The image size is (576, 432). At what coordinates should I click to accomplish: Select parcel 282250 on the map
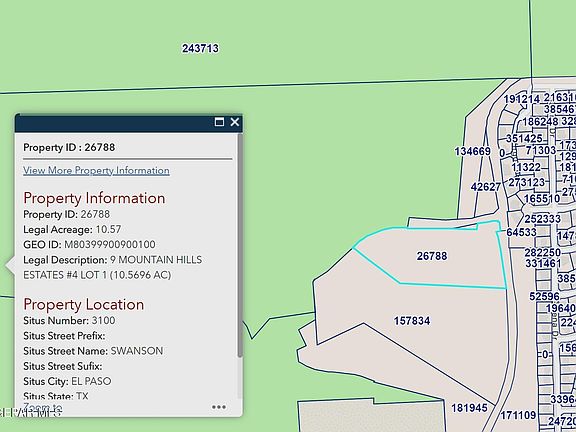(x=543, y=253)
